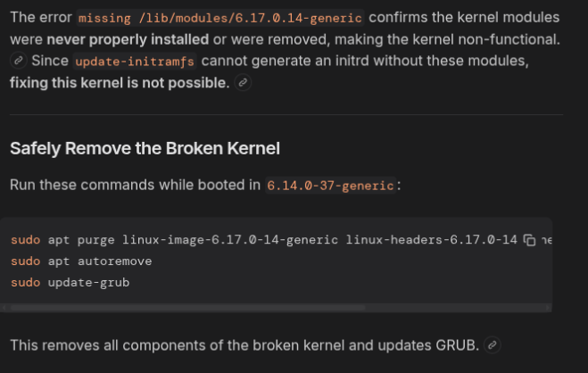The image size is (588, 373).
Task: Click the code block's horizontal scrollbar thumb
Action: point(187,308)
